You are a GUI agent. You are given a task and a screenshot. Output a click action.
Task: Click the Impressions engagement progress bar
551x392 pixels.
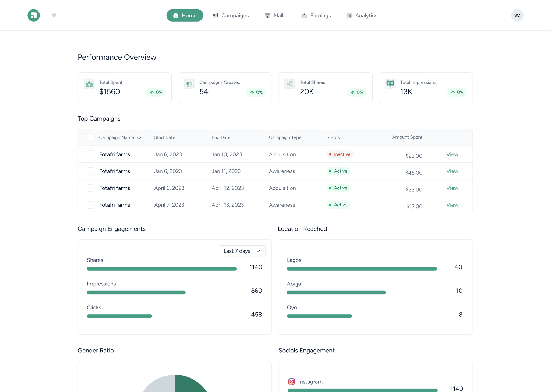click(136, 292)
